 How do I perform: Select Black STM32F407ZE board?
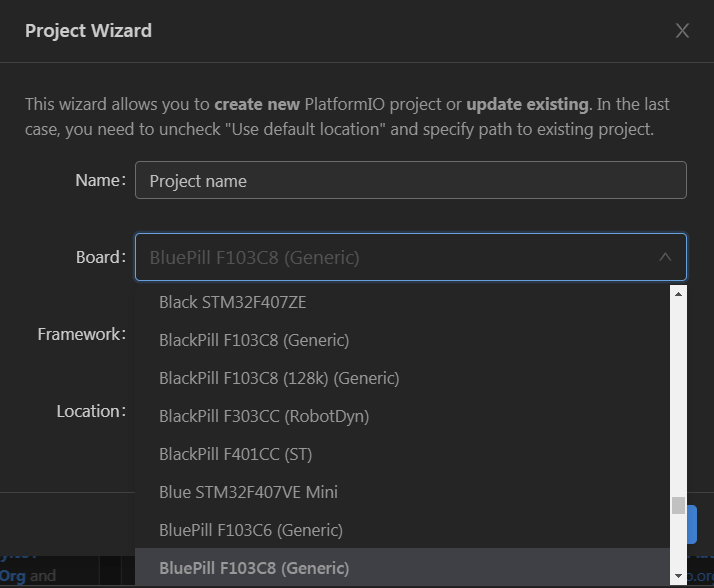click(x=402, y=302)
